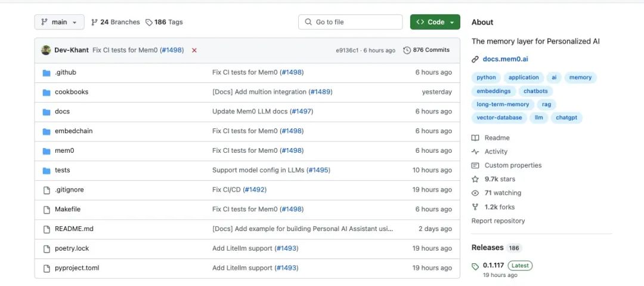Click the poetry.lock file icon

47,248
